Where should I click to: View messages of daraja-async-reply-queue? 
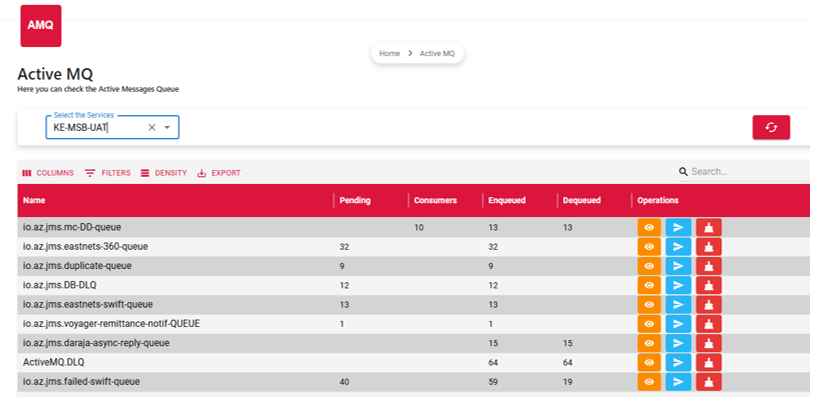coord(649,343)
